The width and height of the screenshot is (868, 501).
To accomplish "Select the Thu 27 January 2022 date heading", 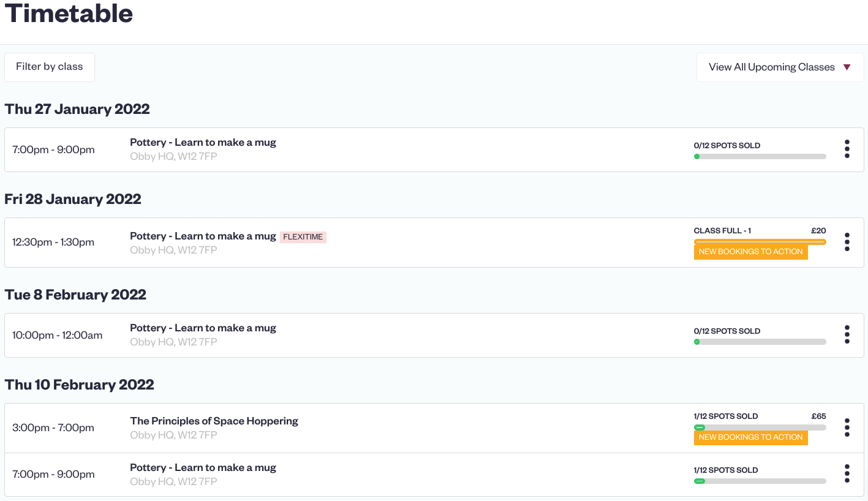I will (x=77, y=109).
